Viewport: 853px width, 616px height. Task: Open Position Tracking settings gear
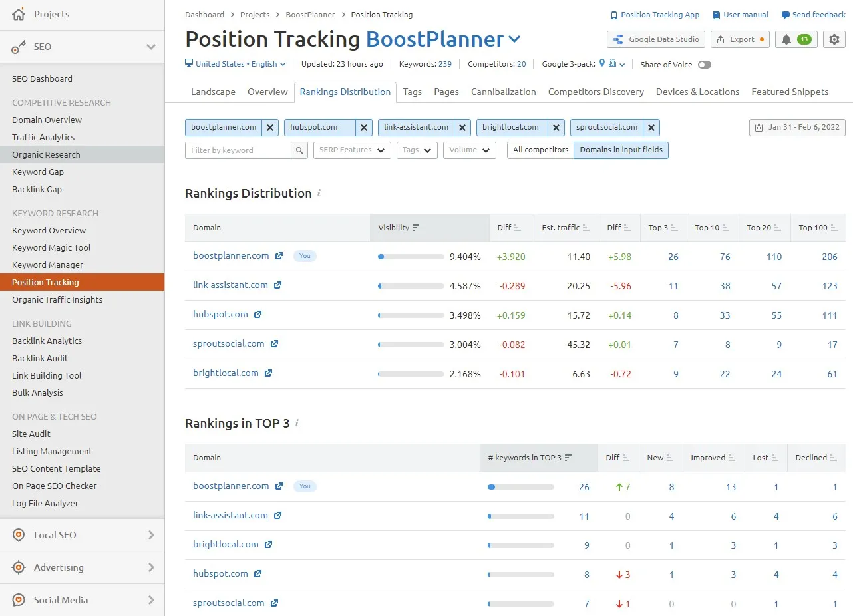coord(834,39)
